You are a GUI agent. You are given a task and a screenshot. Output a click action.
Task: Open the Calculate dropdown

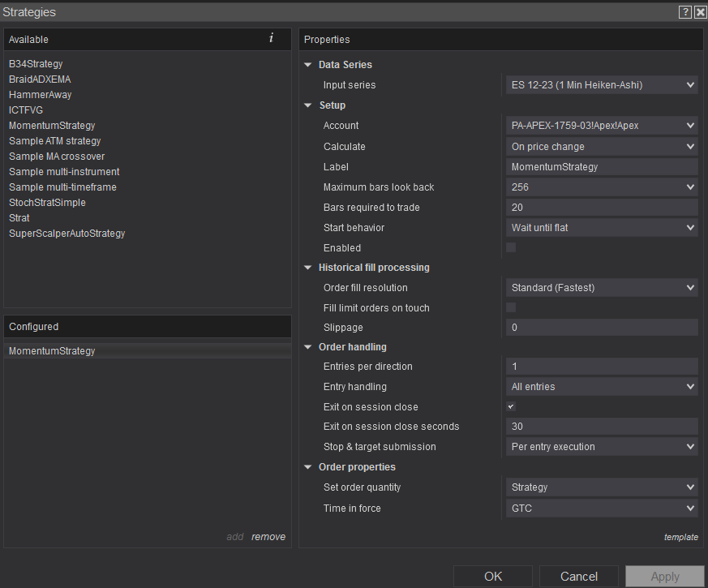point(601,146)
